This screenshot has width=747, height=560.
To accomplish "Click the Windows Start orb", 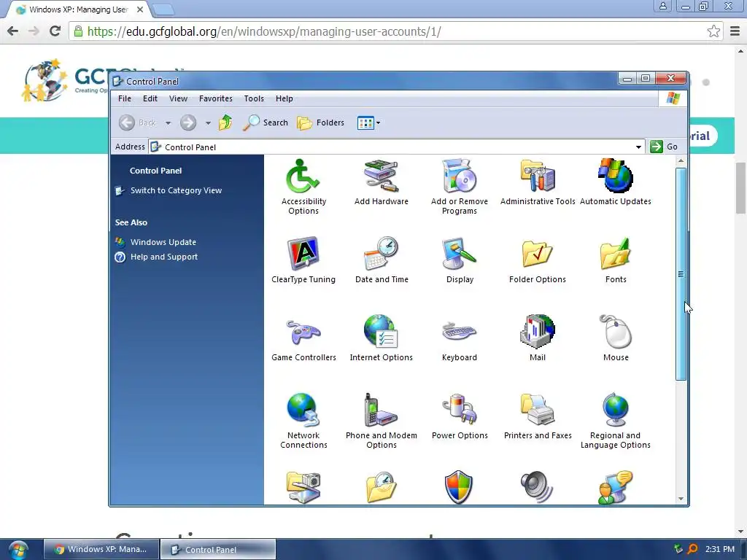I will pyautogui.click(x=18, y=550).
